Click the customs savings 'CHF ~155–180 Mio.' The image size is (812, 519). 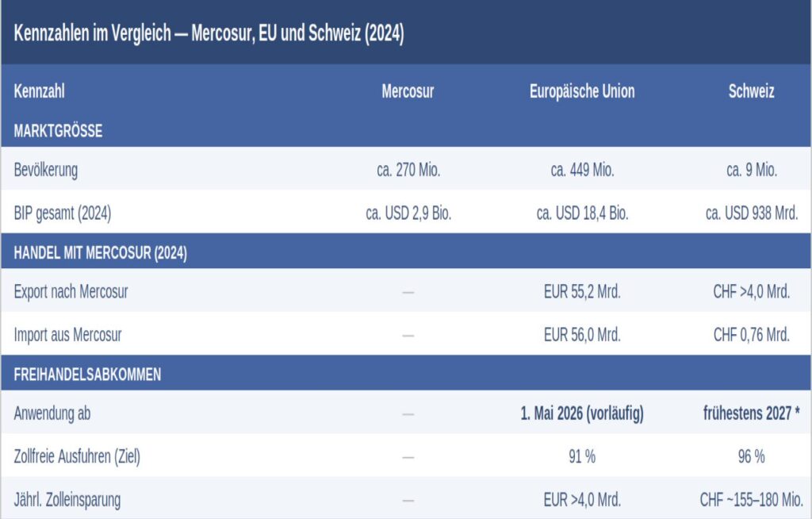pyautogui.click(x=751, y=500)
